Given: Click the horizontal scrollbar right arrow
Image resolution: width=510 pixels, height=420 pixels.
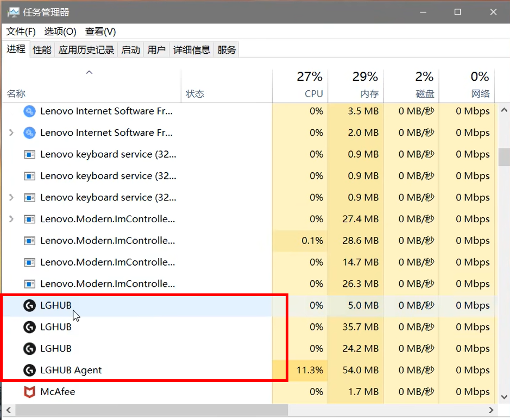Looking at the screenshot, I should click(491, 410).
